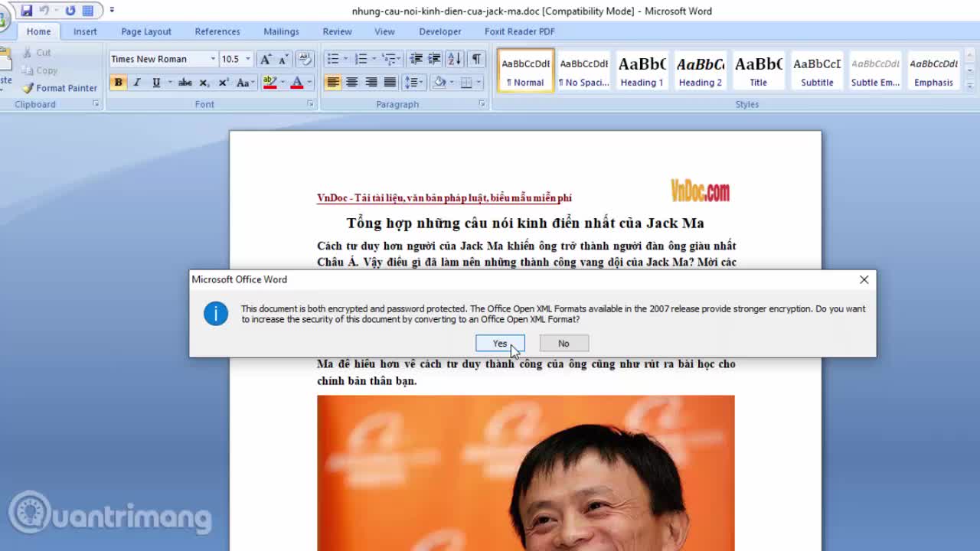Open the font size 10.5 dropdown
Screen dimensions: 980x551
(x=247, y=59)
